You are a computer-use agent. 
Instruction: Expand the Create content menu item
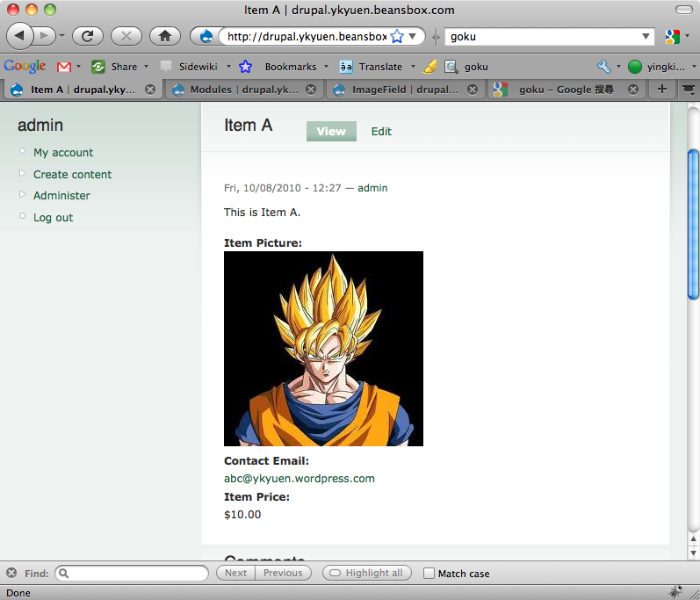(x=72, y=174)
